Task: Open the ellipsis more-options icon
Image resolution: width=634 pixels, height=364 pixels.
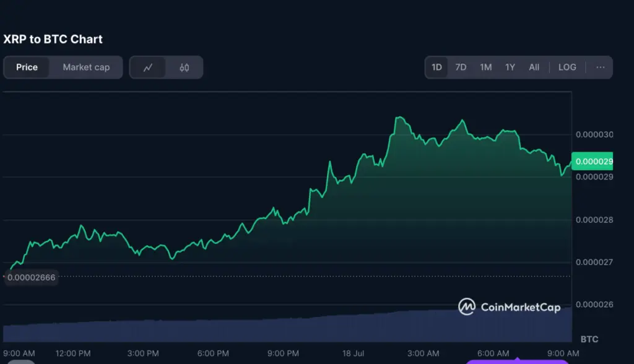Action: (x=599, y=67)
